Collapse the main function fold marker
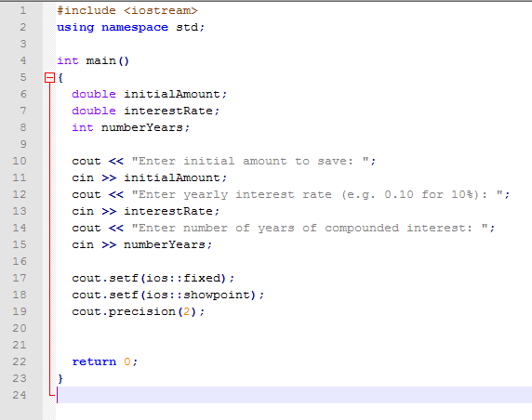532x420 pixels. click(49, 78)
